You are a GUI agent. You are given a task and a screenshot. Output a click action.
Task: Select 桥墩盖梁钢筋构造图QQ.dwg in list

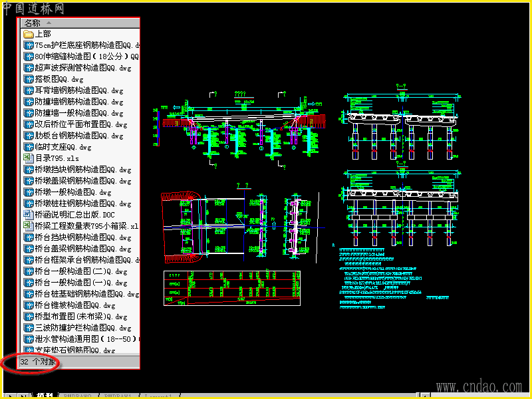click(82, 181)
